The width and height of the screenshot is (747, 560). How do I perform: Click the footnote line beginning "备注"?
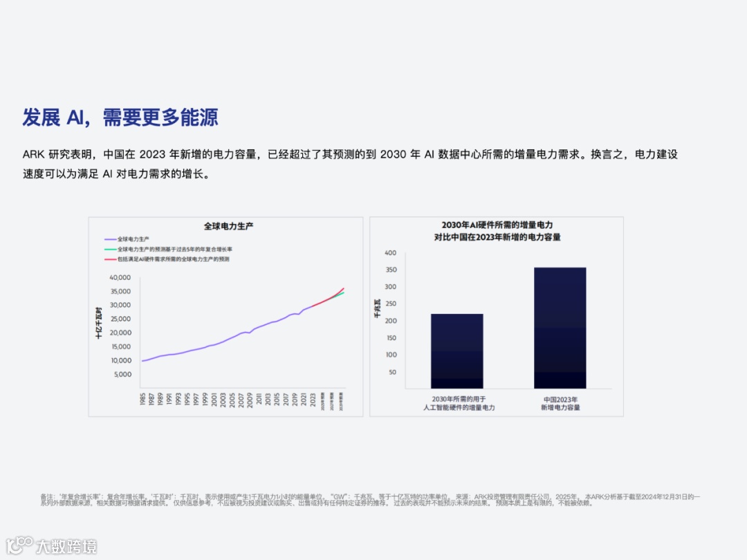point(370,496)
